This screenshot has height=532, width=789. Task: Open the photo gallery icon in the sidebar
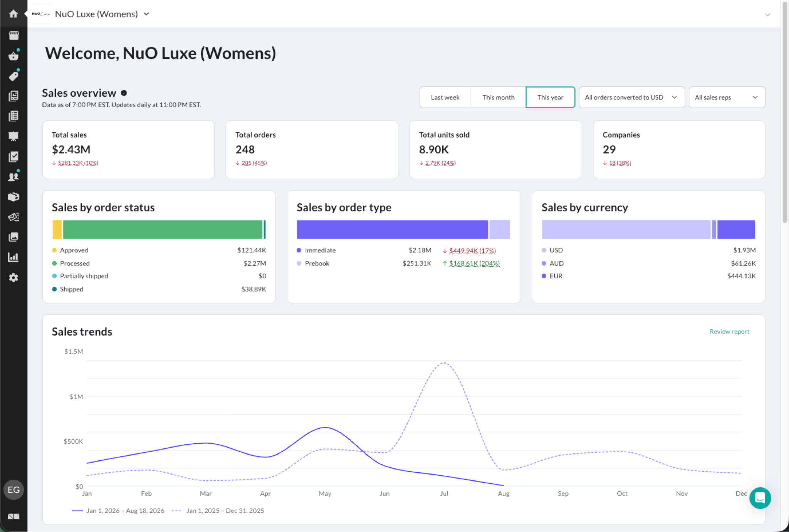pos(13,237)
